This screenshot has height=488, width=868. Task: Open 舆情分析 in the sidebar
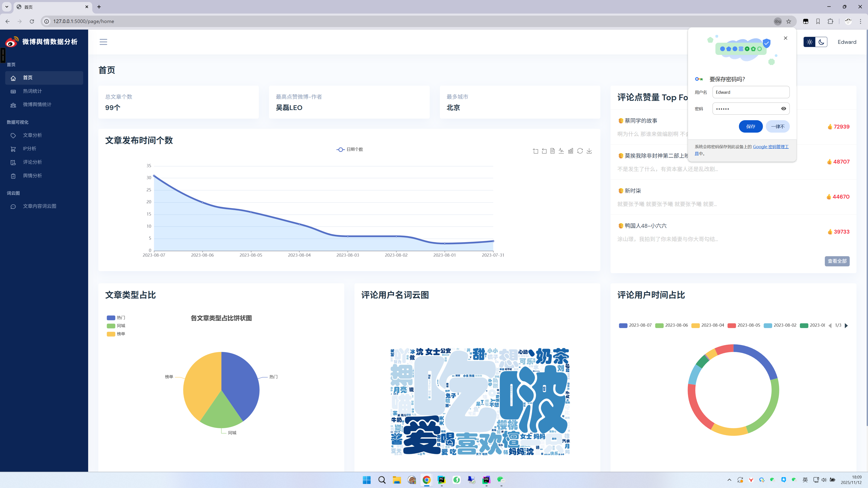click(x=32, y=176)
